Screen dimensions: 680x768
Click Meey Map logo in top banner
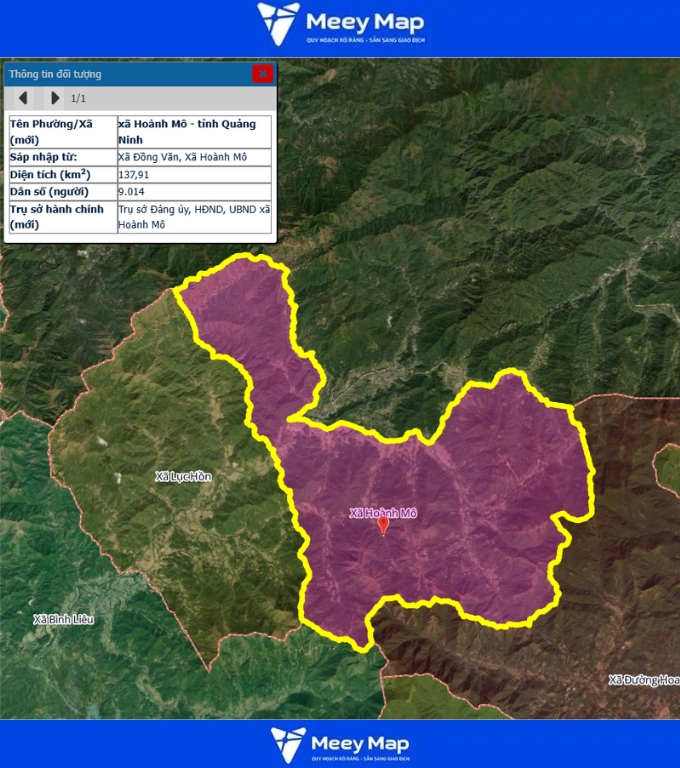point(340,24)
